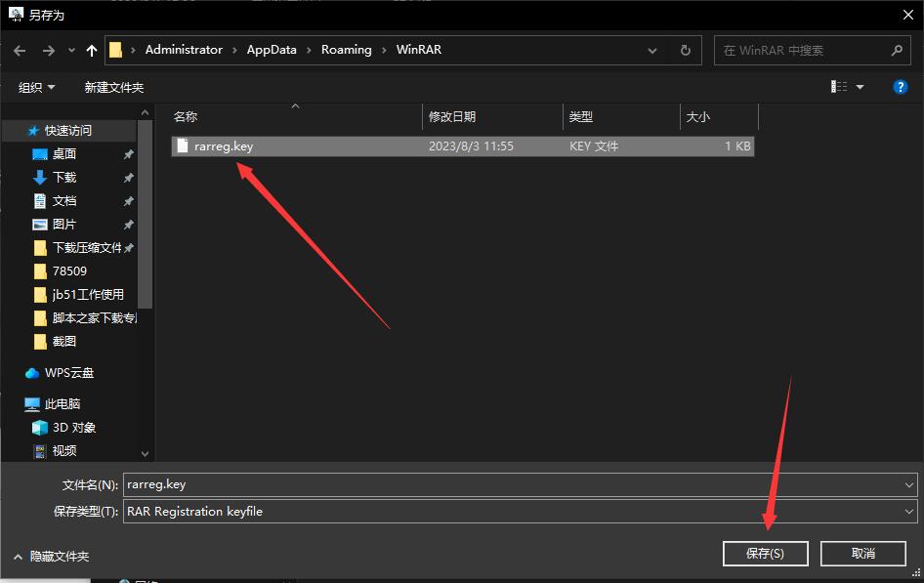Click the 取消 button

pos(862,554)
